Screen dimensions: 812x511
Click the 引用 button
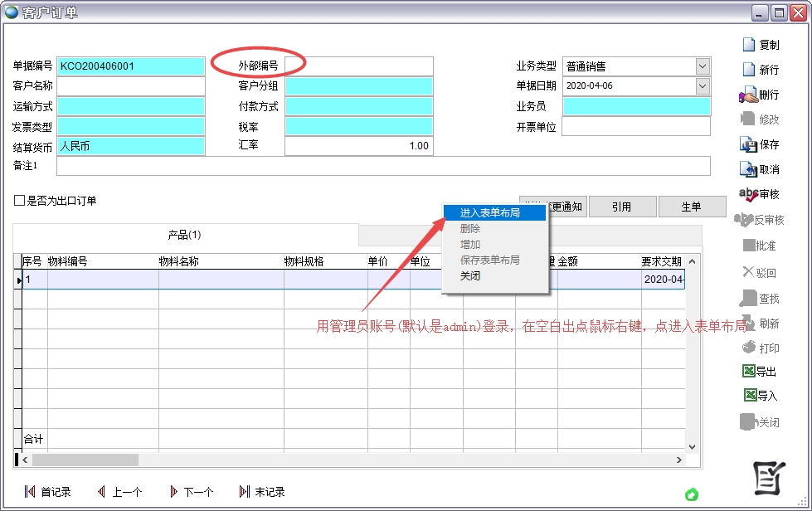[622, 207]
